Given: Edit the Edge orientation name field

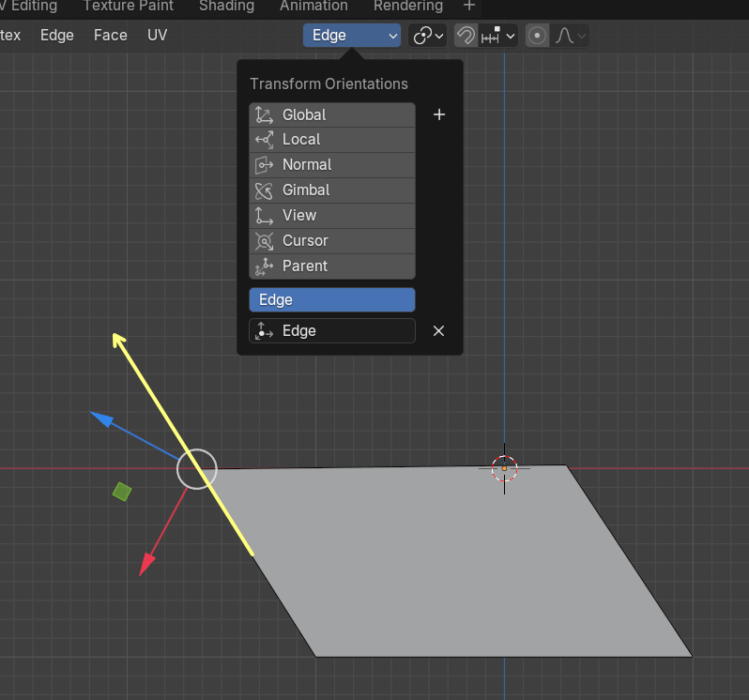Looking at the screenshot, I should [x=332, y=331].
